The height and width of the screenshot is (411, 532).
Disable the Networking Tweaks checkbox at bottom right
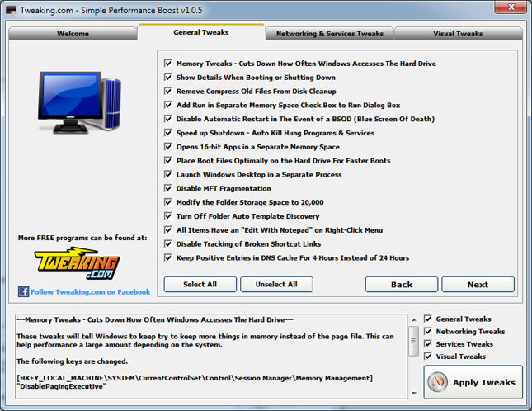(427, 332)
